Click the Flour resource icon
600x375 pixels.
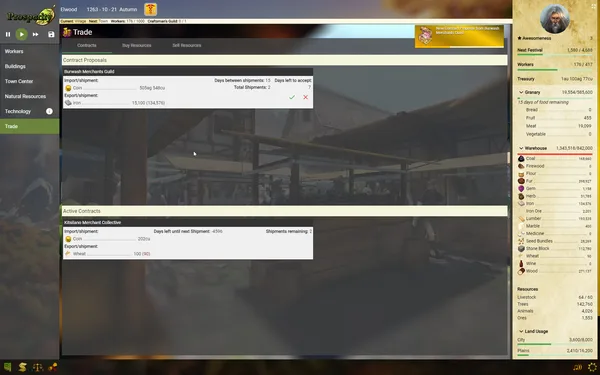521,173
